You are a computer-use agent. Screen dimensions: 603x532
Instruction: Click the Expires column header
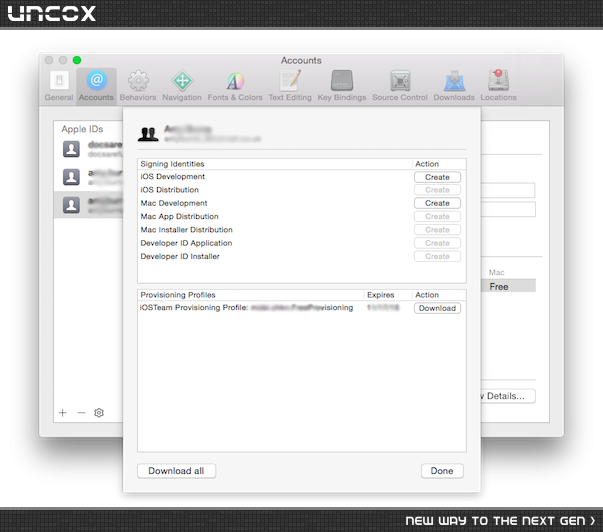(388, 295)
